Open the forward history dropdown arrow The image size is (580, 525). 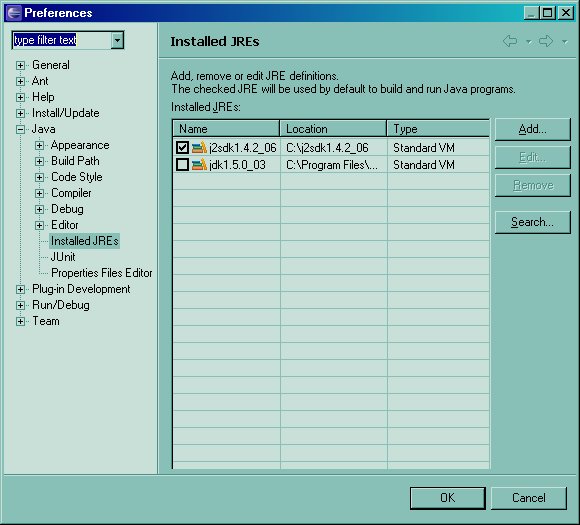[x=565, y=42]
